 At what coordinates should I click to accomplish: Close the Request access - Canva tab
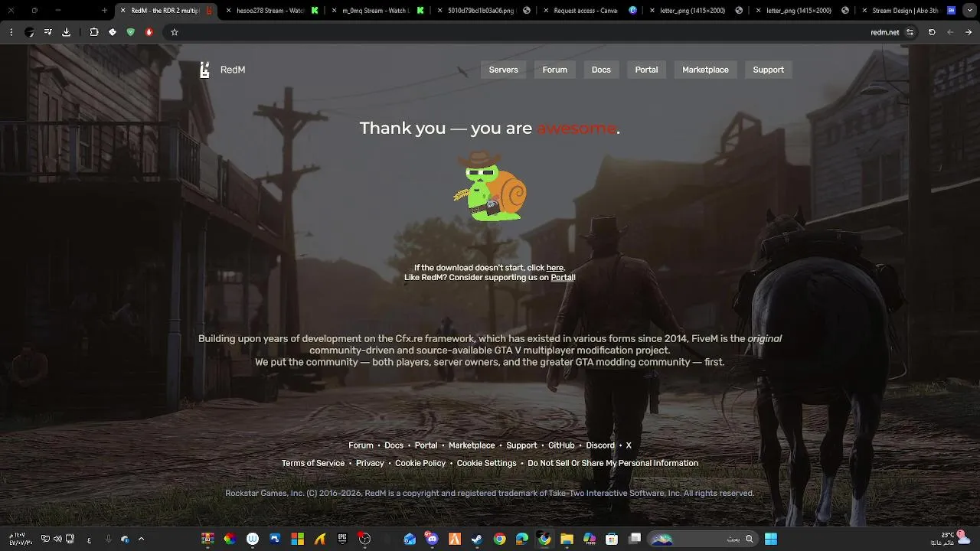pyautogui.click(x=545, y=11)
